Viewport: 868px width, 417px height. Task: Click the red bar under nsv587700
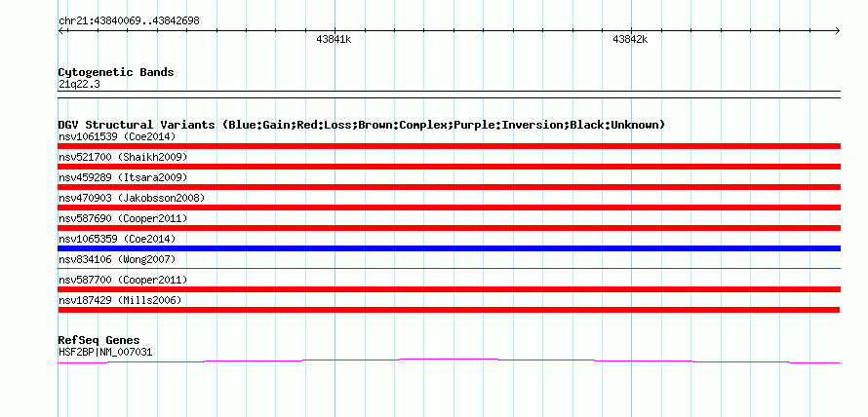point(449,289)
